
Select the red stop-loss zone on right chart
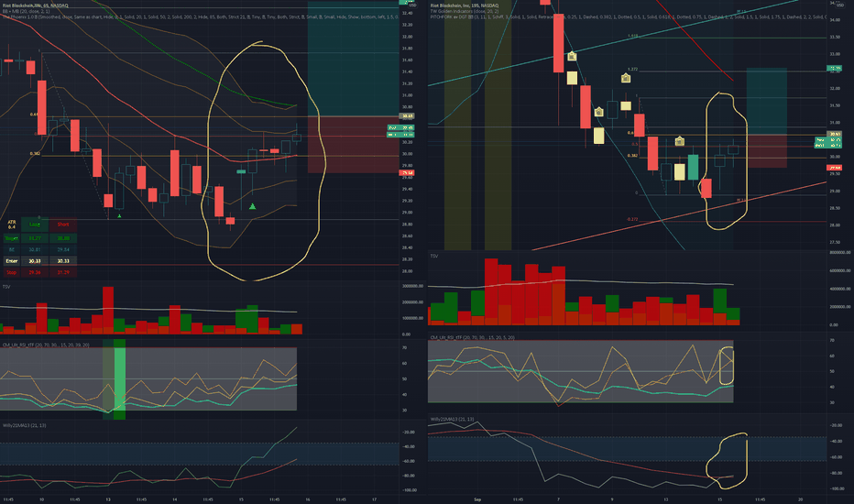pyautogui.click(x=767, y=151)
